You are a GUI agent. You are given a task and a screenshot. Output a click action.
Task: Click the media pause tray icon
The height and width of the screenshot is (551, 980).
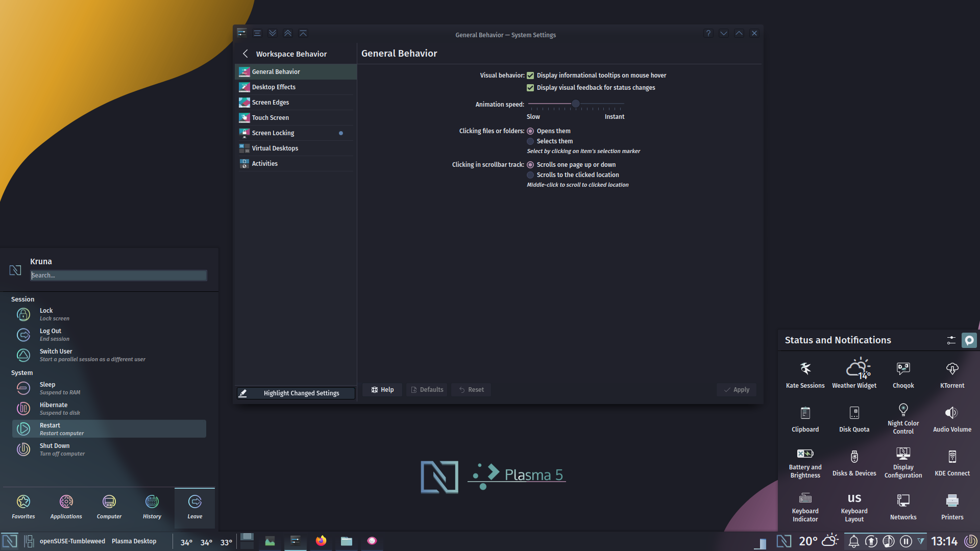905,541
